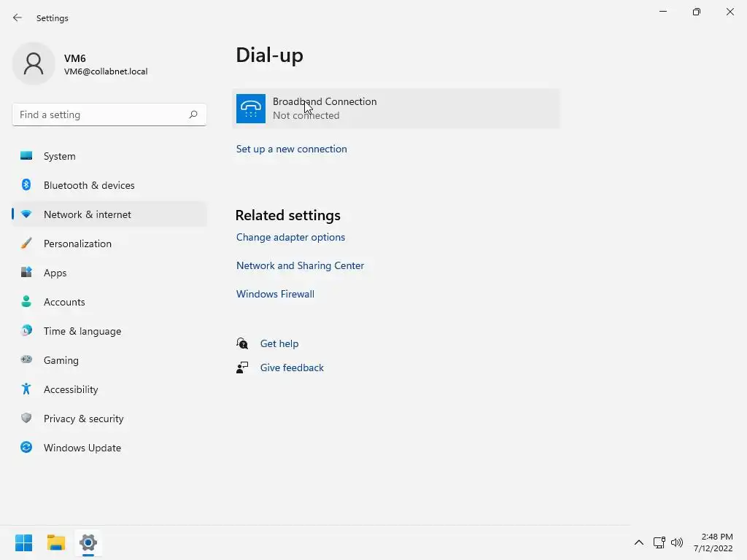Show hidden icons in system tray
The height and width of the screenshot is (560, 747).
coord(639,542)
